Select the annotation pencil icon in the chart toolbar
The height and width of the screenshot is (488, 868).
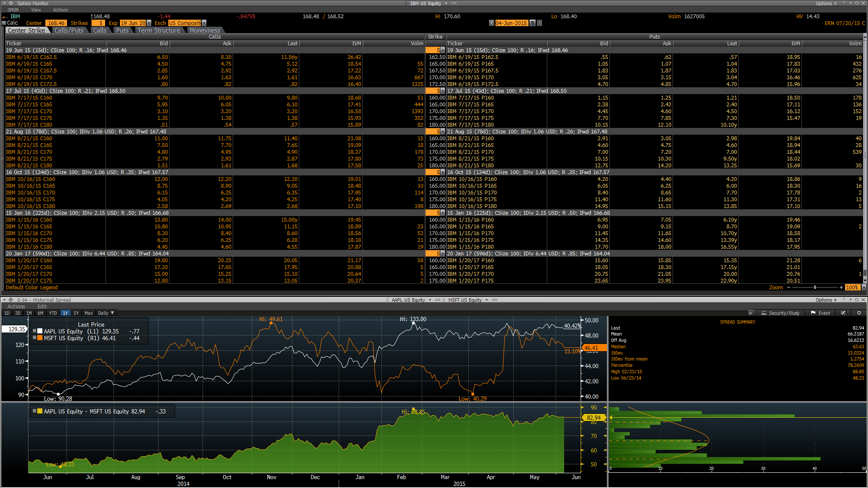pos(843,313)
